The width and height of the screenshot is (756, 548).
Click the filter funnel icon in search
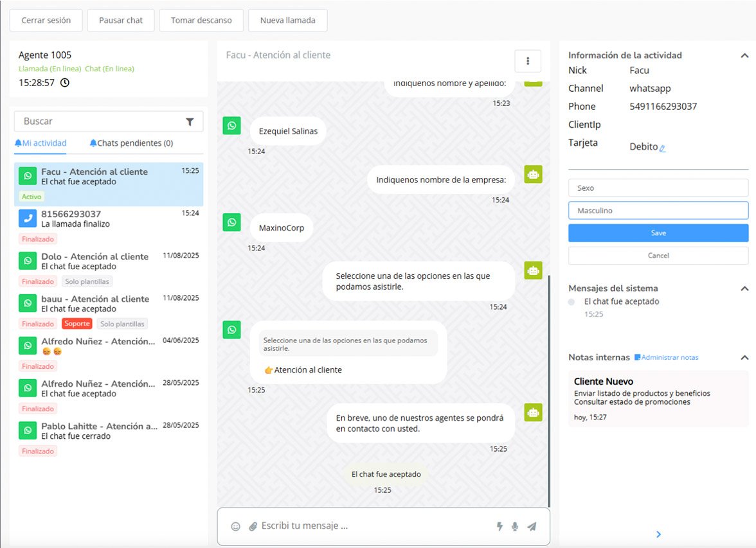tap(190, 121)
